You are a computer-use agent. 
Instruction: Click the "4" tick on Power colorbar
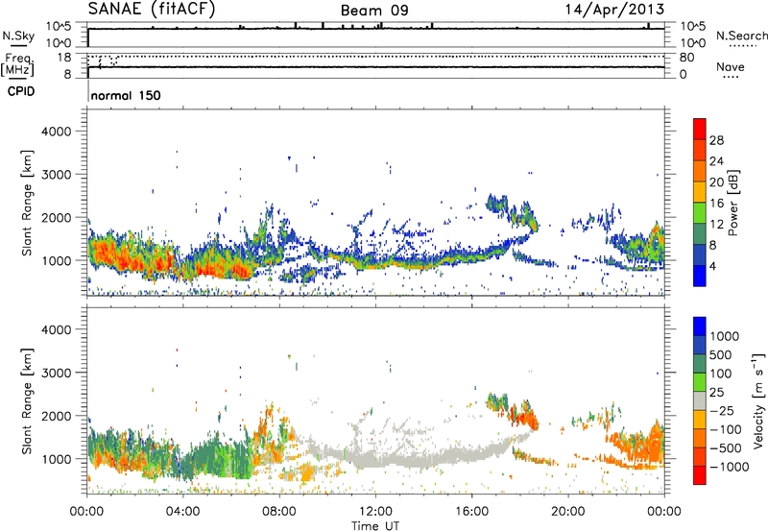(712, 267)
